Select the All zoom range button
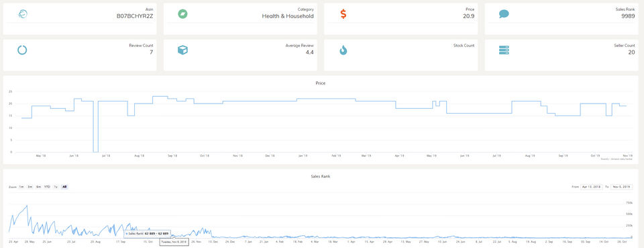 (x=64, y=187)
